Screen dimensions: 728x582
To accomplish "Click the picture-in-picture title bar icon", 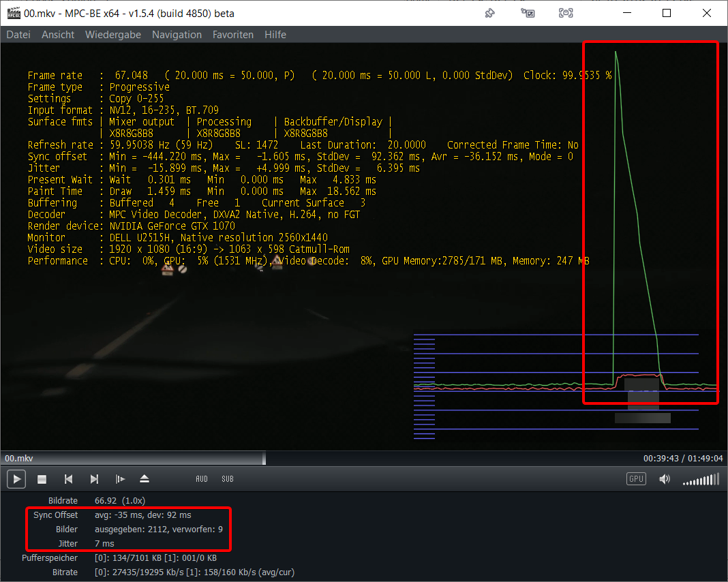I will (x=528, y=13).
